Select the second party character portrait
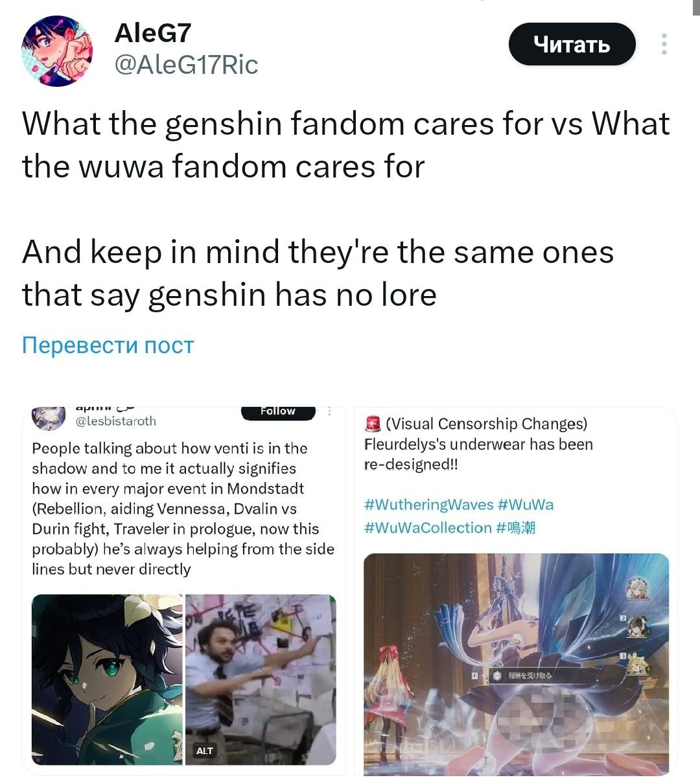 point(637,627)
